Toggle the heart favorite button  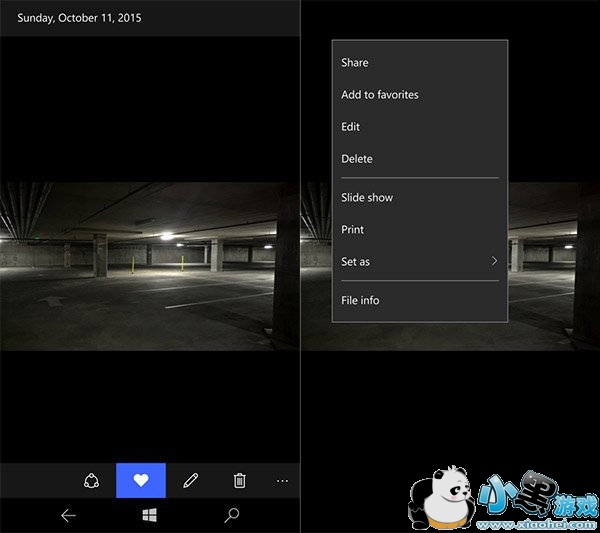coord(141,480)
